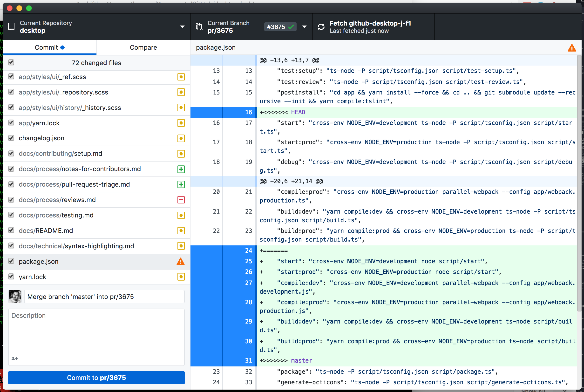Click the modified icon for docs/README.md
This screenshot has width=584, height=392.
[x=181, y=231]
